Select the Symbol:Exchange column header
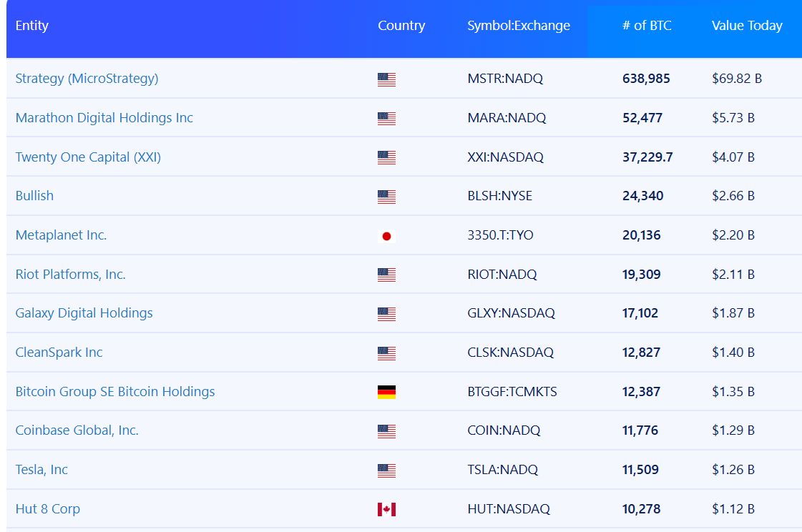Image resolution: width=802 pixels, height=532 pixels. 519,26
